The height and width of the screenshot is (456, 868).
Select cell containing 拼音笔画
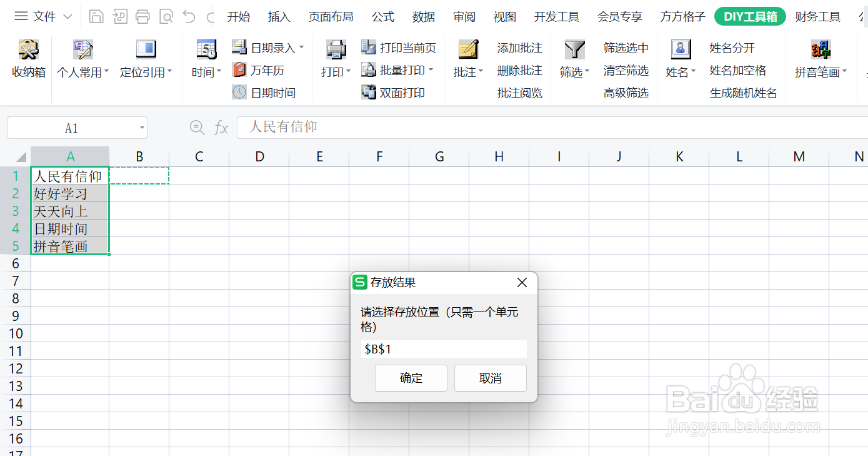[70, 246]
